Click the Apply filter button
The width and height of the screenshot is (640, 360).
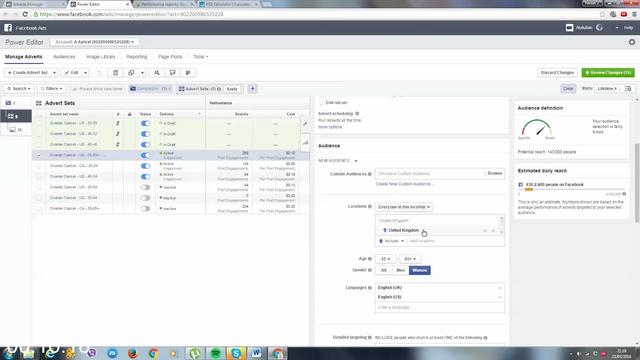click(x=232, y=89)
